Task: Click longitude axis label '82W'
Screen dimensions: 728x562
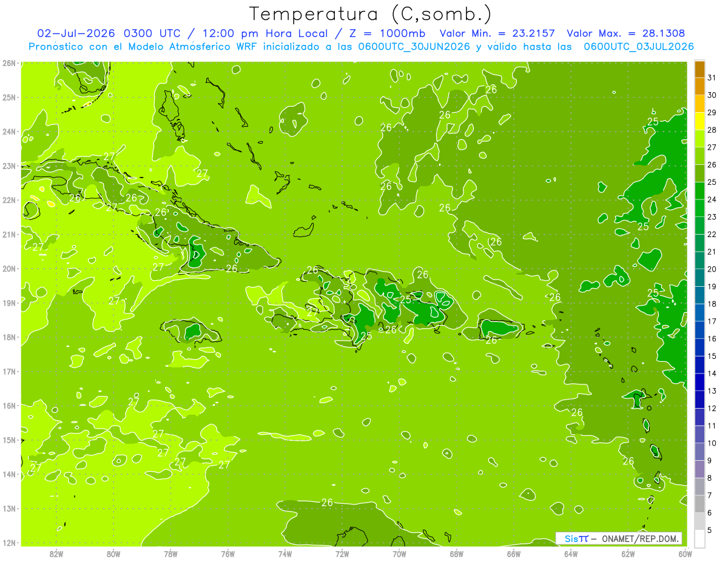Action: (x=56, y=554)
